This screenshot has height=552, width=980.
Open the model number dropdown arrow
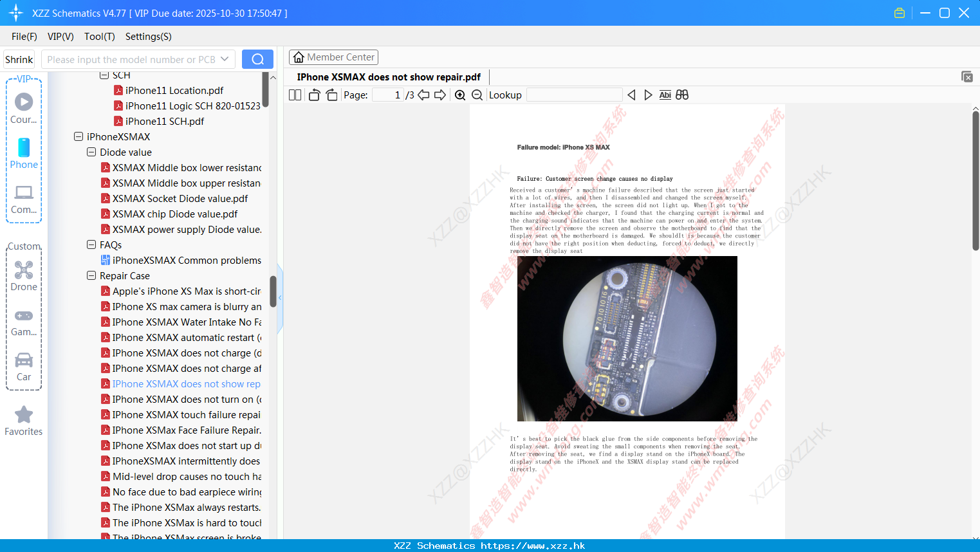(x=225, y=59)
